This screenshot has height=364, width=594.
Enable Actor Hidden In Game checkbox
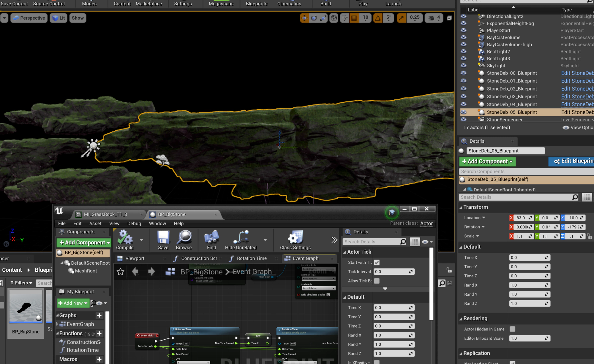tap(513, 329)
